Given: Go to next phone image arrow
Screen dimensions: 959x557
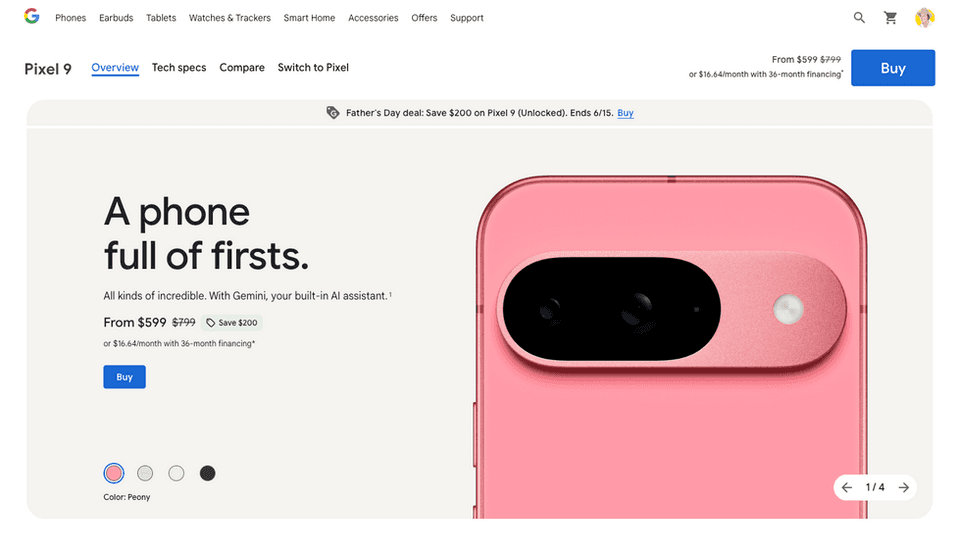Looking at the screenshot, I should tap(903, 487).
